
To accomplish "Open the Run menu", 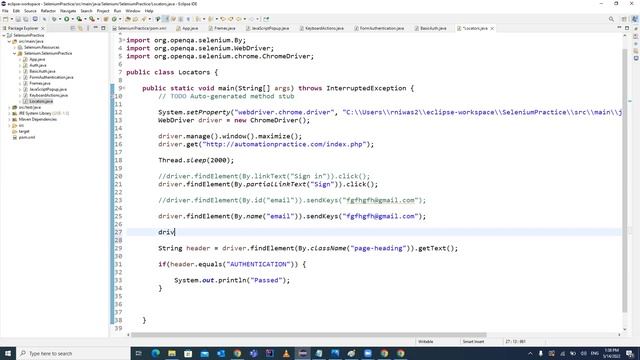I will 118,11.
